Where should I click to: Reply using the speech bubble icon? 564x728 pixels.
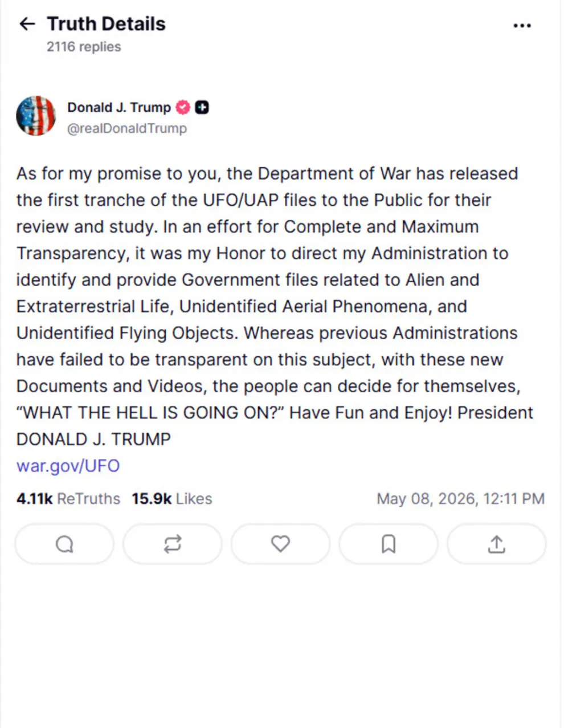point(64,544)
